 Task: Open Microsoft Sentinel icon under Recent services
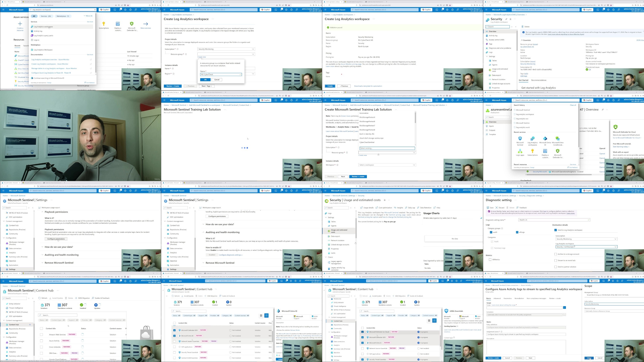tap(520, 138)
